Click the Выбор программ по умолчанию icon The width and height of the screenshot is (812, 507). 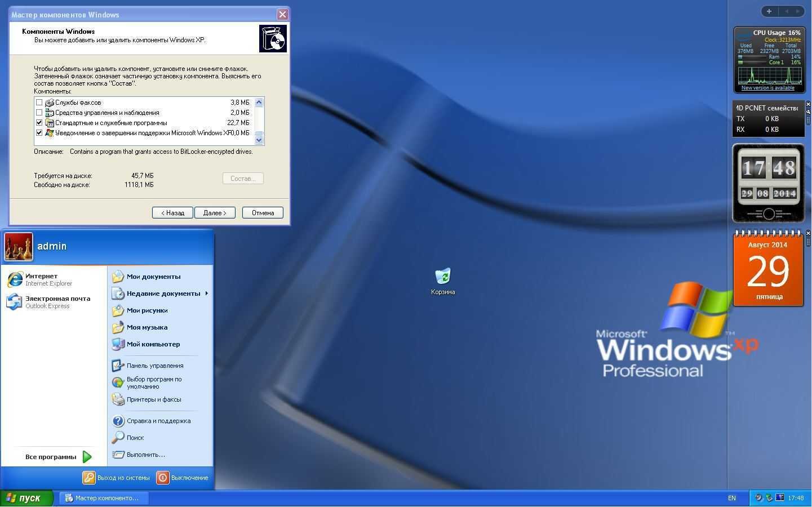(118, 383)
